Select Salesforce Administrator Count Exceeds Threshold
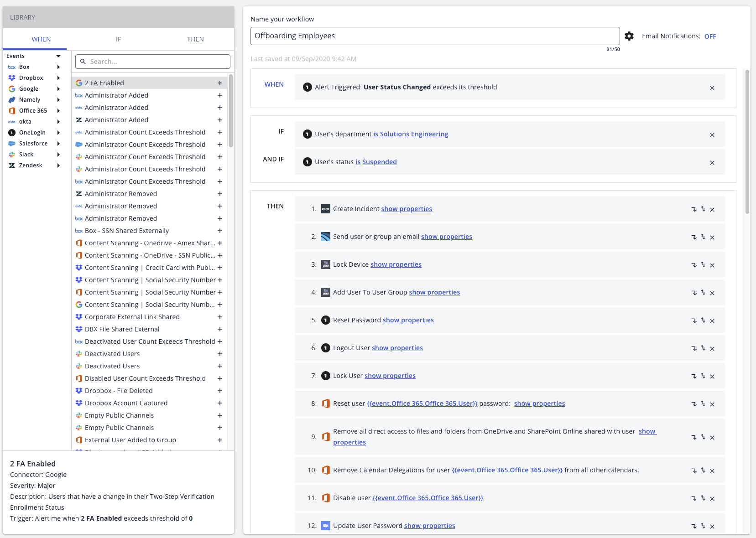 click(150, 145)
